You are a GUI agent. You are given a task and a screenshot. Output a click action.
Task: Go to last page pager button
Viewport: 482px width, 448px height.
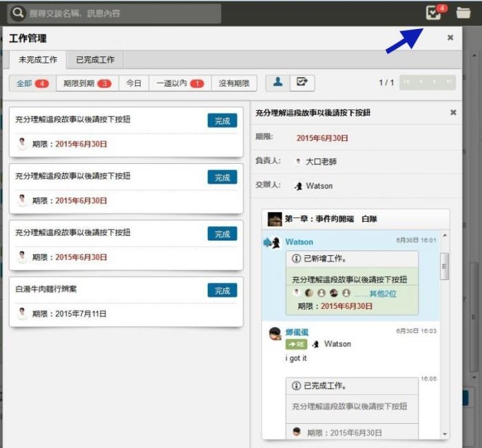coord(449,82)
